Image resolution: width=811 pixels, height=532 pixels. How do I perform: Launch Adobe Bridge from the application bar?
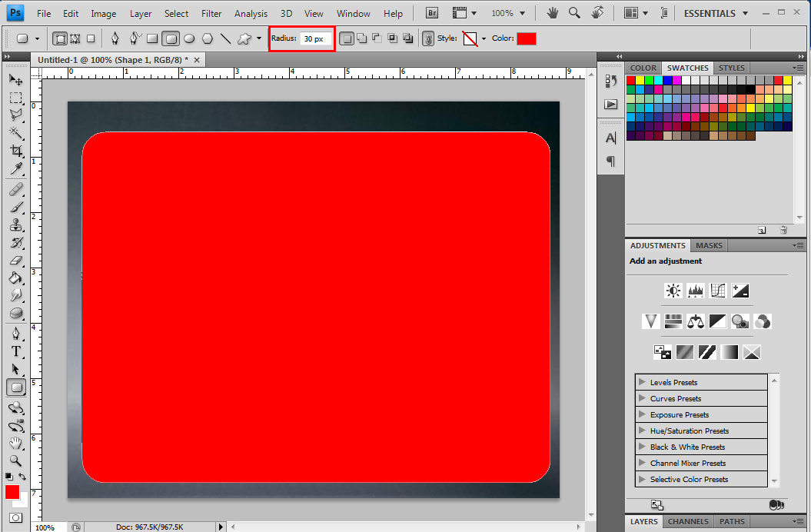pyautogui.click(x=431, y=13)
